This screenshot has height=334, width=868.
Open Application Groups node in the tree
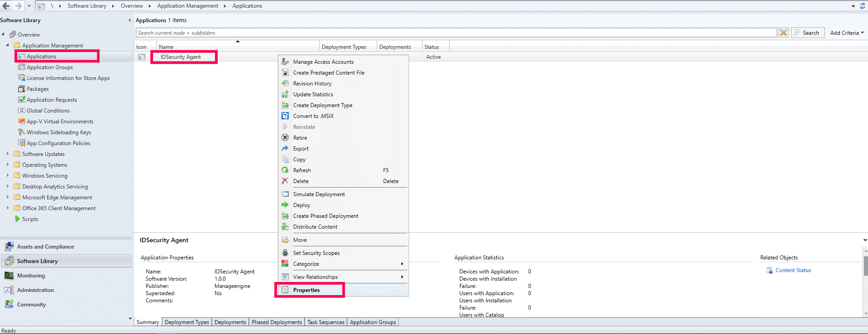pos(49,67)
